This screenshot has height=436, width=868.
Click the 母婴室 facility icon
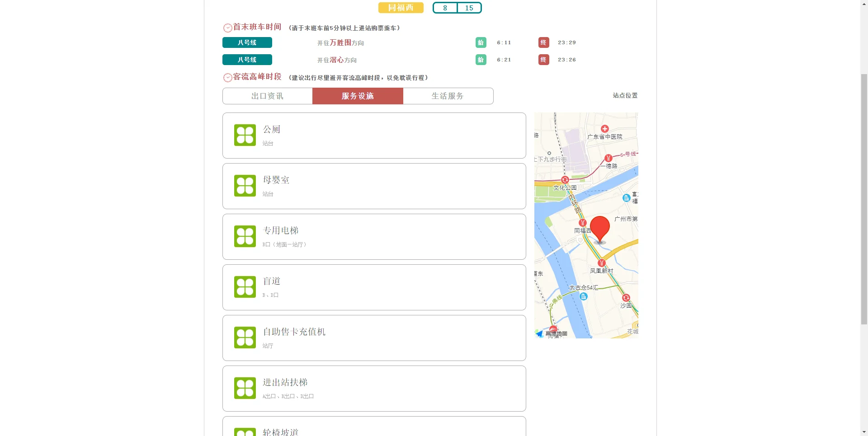click(x=245, y=186)
